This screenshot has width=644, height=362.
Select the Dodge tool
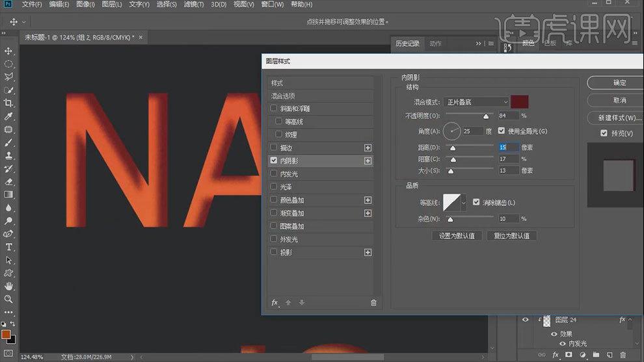click(8, 221)
